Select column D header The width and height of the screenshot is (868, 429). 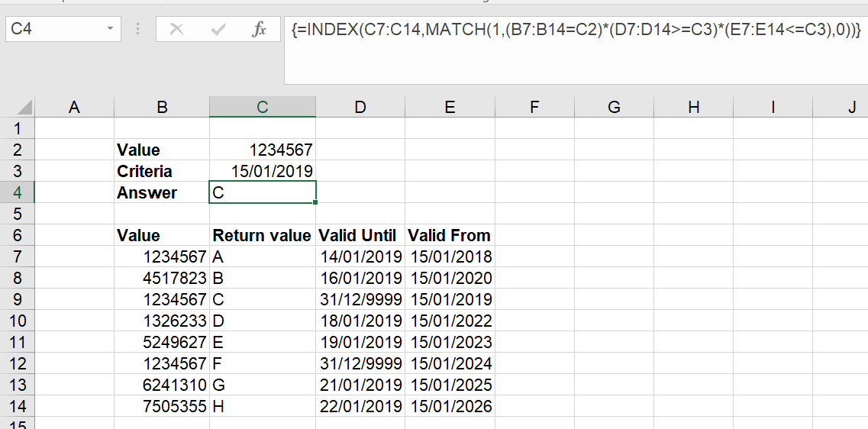pos(360,107)
